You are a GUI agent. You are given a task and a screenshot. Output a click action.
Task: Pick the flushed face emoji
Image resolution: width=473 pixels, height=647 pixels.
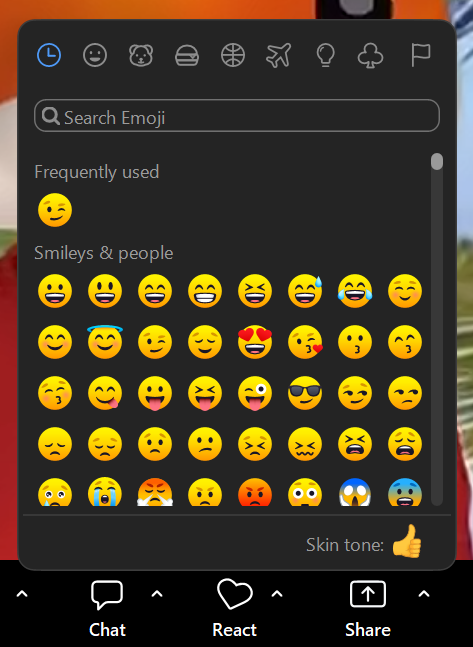pos(305,492)
